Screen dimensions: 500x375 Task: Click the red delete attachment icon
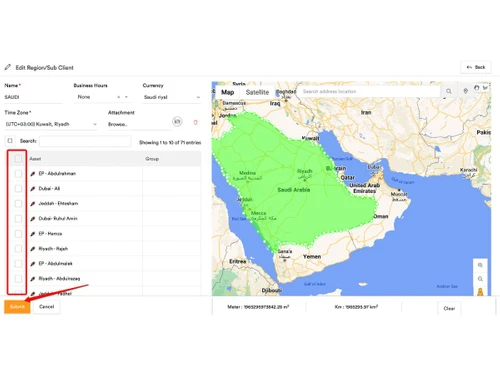[x=196, y=122]
